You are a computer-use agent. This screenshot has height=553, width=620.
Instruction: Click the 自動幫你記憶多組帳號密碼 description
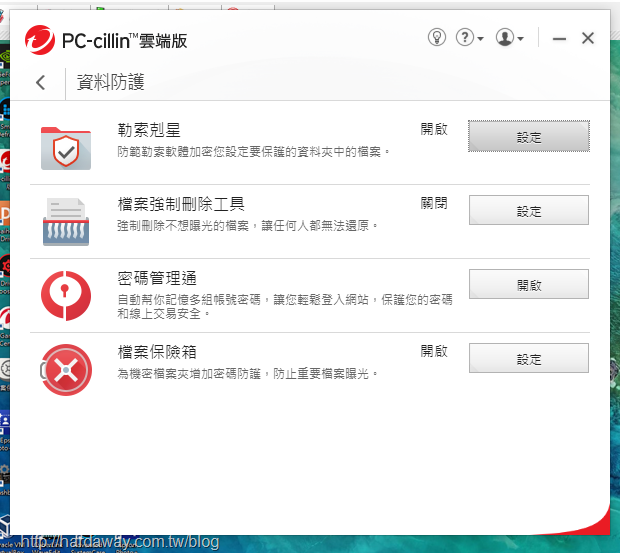285,306
